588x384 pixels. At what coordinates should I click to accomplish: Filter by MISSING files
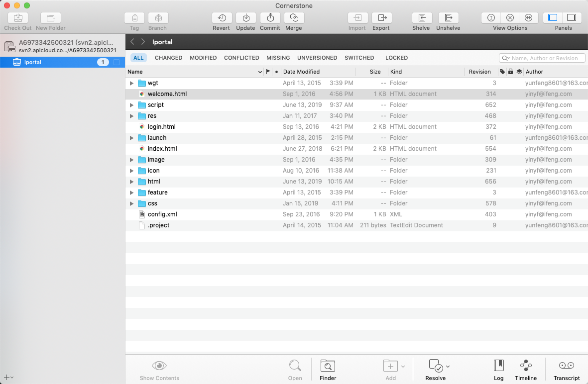coord(278,58)
